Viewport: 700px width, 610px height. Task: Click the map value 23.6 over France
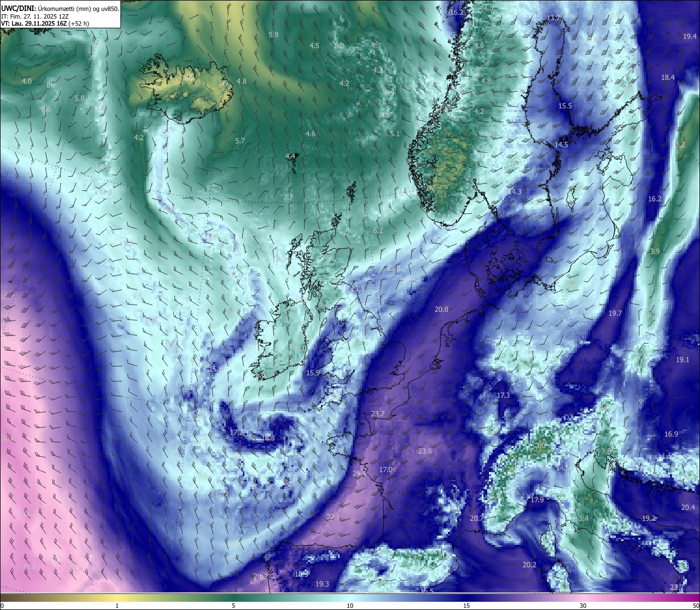pyautogui.click(x=425, y=451)
